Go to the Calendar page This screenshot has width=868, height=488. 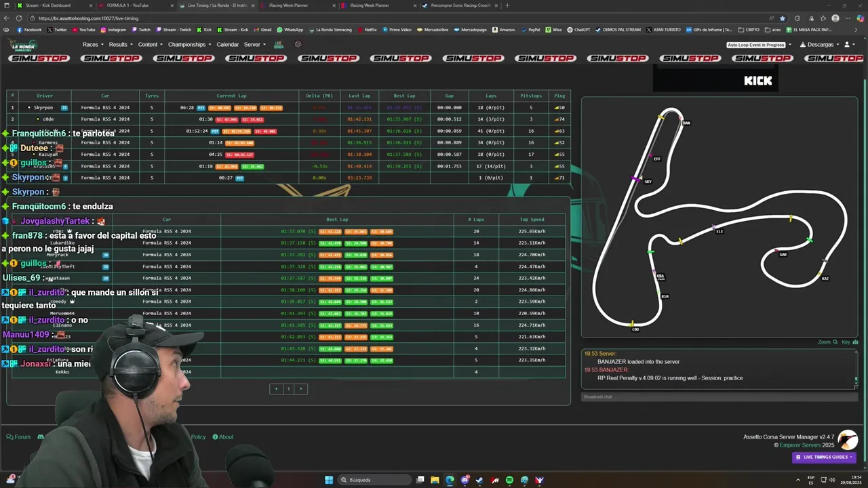[227, 45]
